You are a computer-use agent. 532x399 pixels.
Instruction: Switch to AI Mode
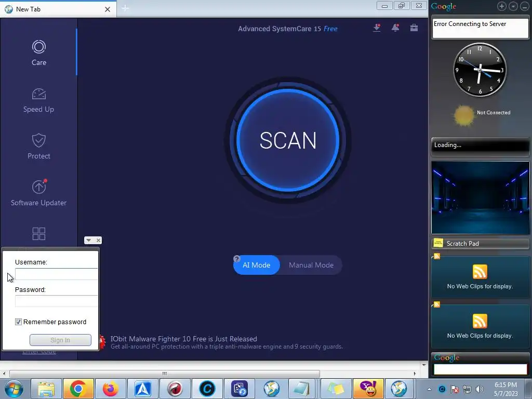[x=257, y=265]
